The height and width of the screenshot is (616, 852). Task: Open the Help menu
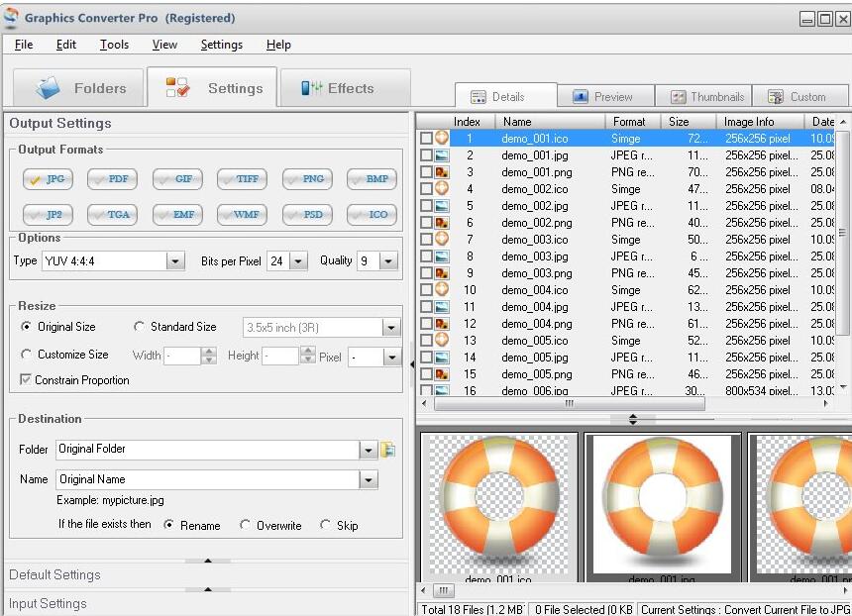coord(278,45)
